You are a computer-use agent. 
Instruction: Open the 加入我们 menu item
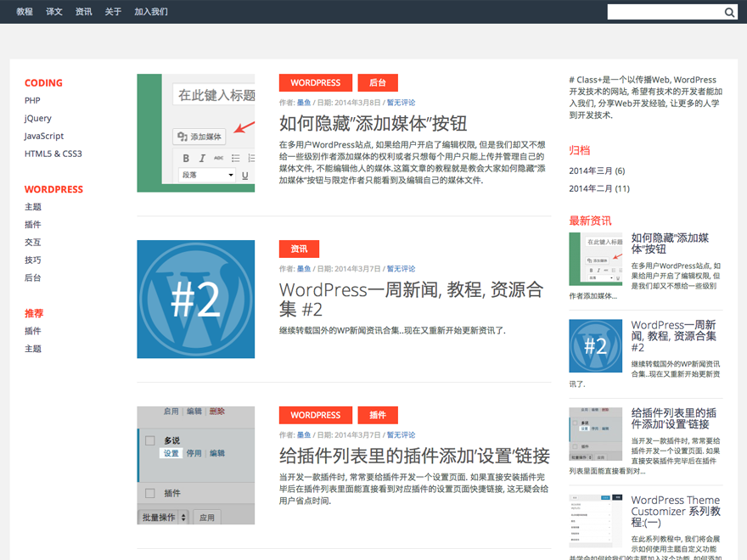point(151,11)
